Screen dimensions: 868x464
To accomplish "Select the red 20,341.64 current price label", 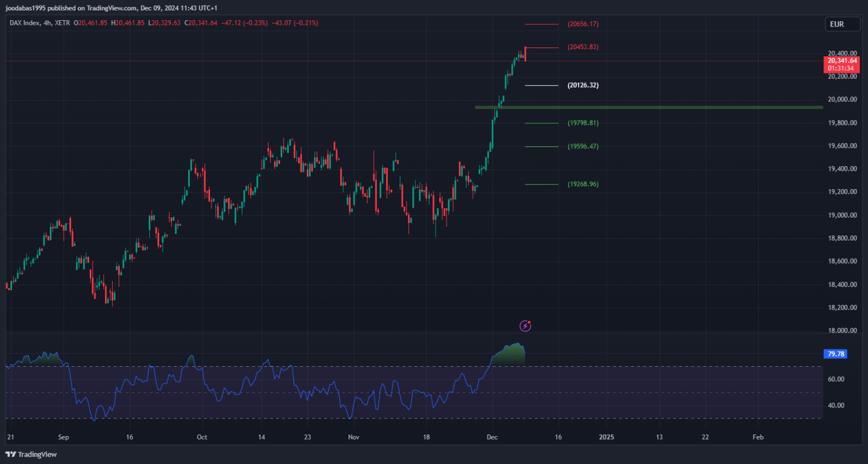I will [x=842, y=60].
